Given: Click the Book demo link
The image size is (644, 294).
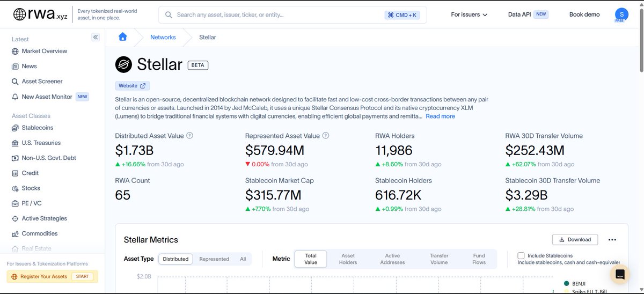Looking at the screenshot, I should point(584,14).
